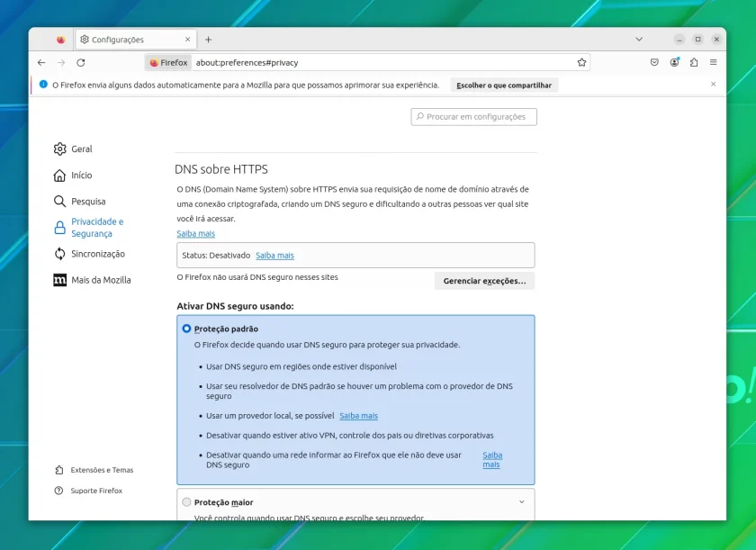This screenshot has height=550, width=756.
Task: Select the Proteção padrão radio option
Action: click(x=186, y=329)
